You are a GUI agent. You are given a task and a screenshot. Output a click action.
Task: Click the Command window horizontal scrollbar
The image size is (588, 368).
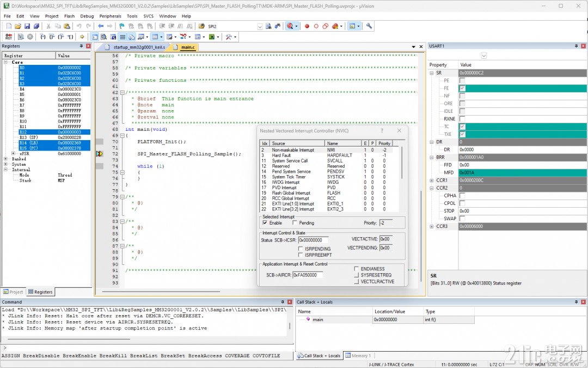tap(69, 339)
